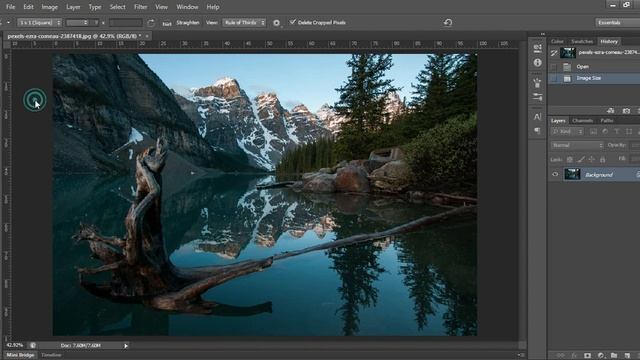Click the rotate crop orientation icon
This screenshot has height=360, width=640.
(x=151, y=23)
